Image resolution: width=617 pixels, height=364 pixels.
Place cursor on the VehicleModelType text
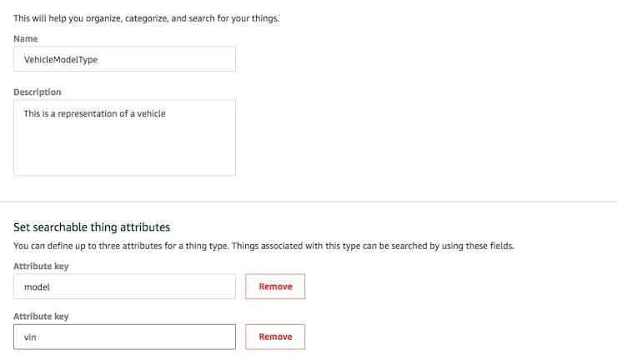[x=61, y=60]
